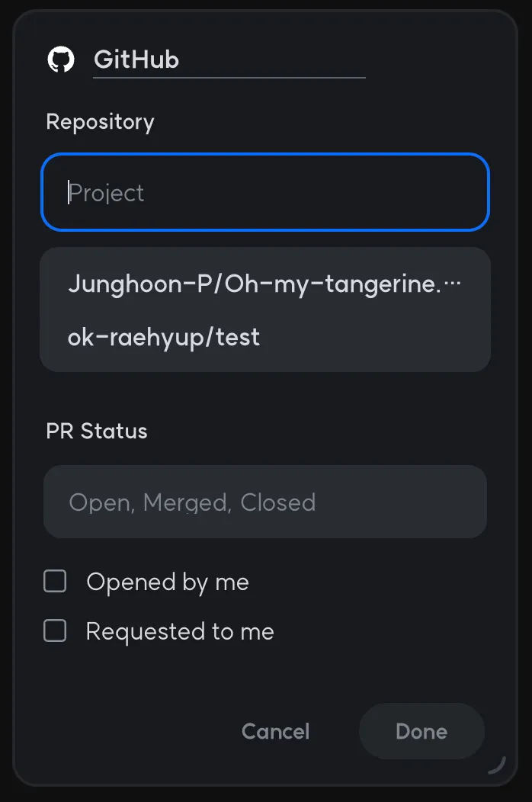This screenshot has height=802, width=532.
Task: Click the "Project" placeholder text
Action: (107, 193)
